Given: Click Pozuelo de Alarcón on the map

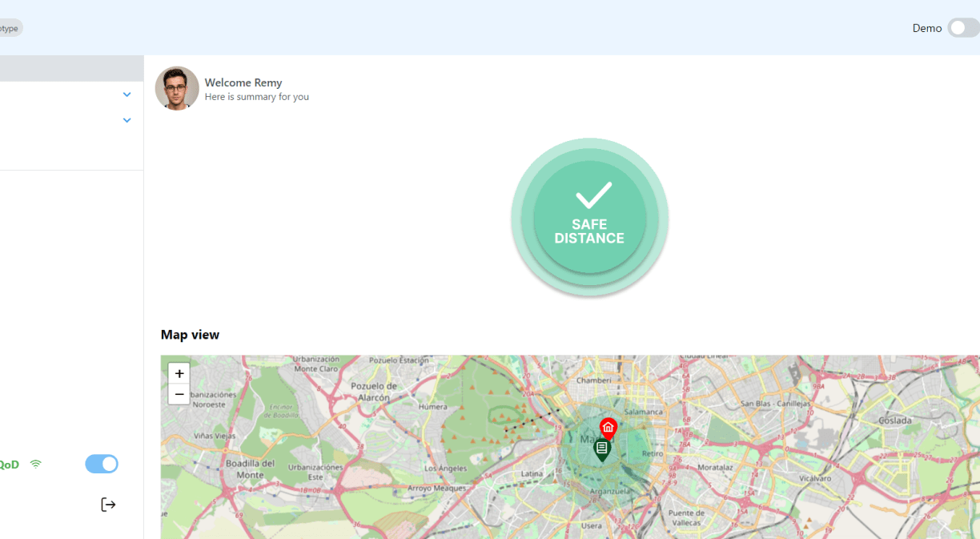Looking at the screenshot, I should click(375, 391).
